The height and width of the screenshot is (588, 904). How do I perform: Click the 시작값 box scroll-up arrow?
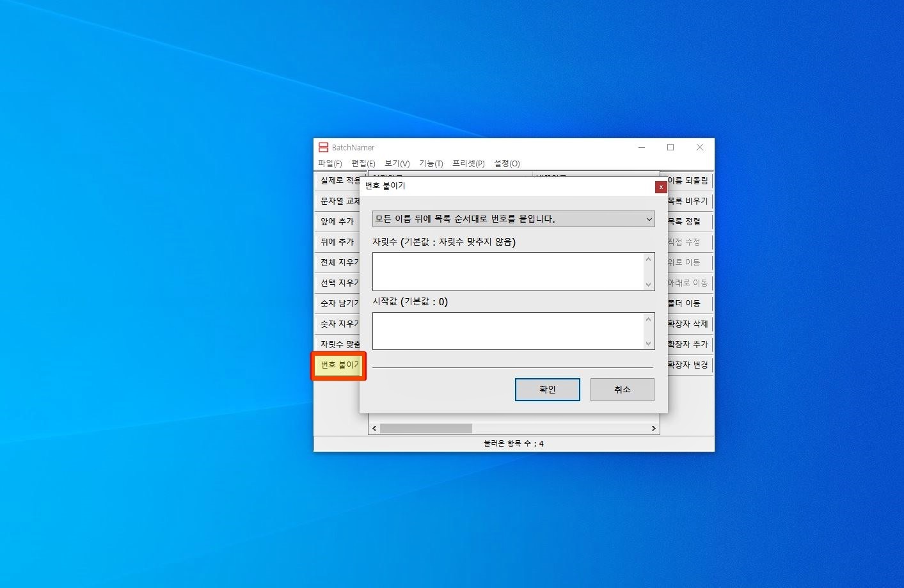[649, 319]
